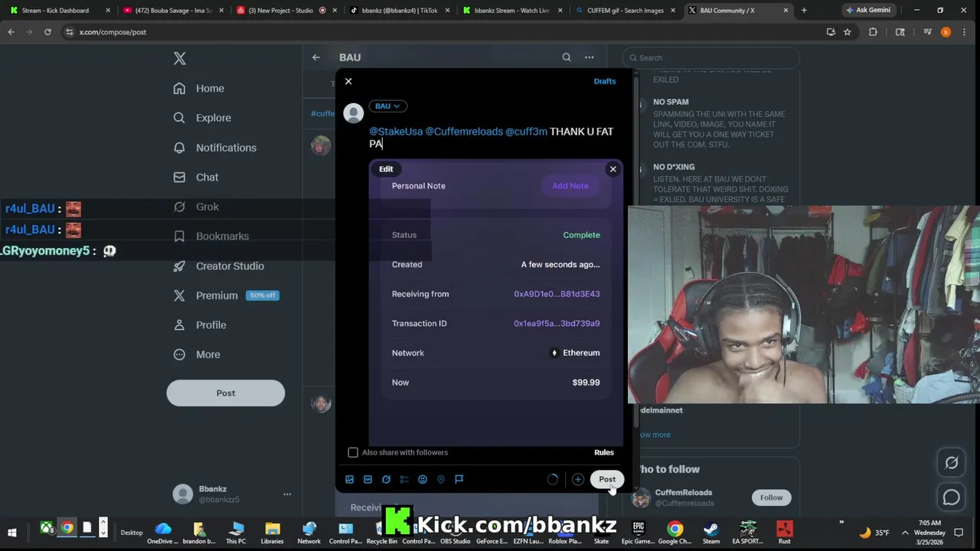The height and width of the screenshot is (551, 980).
Task: Click the flag icon in composer toolbar
Action: 459,479
